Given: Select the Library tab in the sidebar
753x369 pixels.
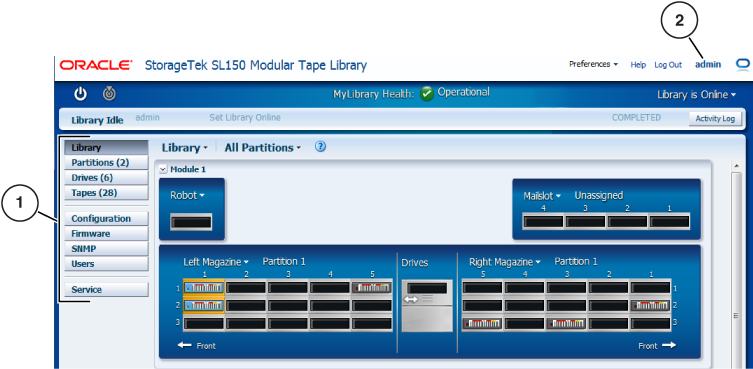Looking at the screenshot, I should (106, 148).
